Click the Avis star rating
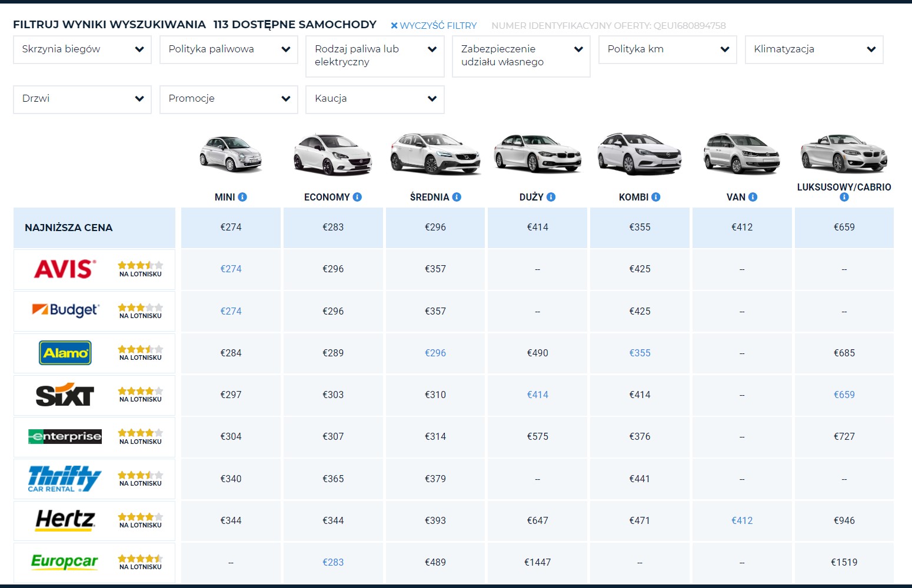The image size is (912, 588). pyautogui.click(x=141, y=265)
